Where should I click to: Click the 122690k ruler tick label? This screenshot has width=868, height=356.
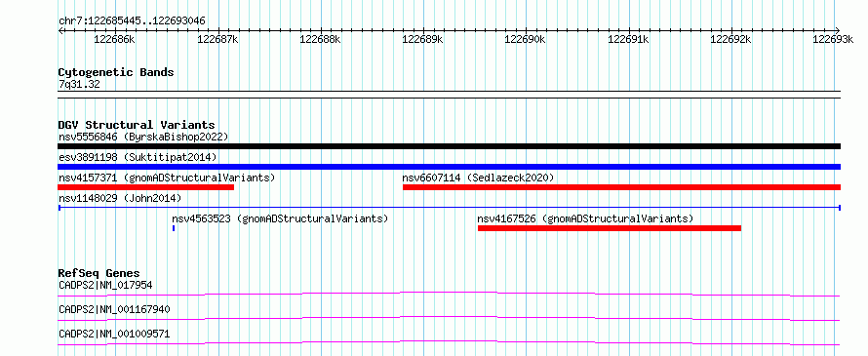coord(526,39)
